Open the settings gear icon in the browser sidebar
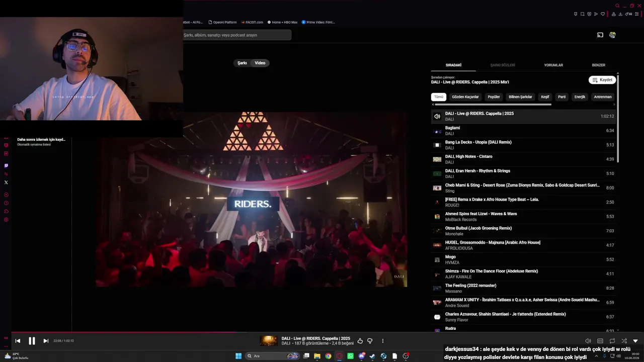This screenshot has height=362, width=644. [x=6, y=220]
